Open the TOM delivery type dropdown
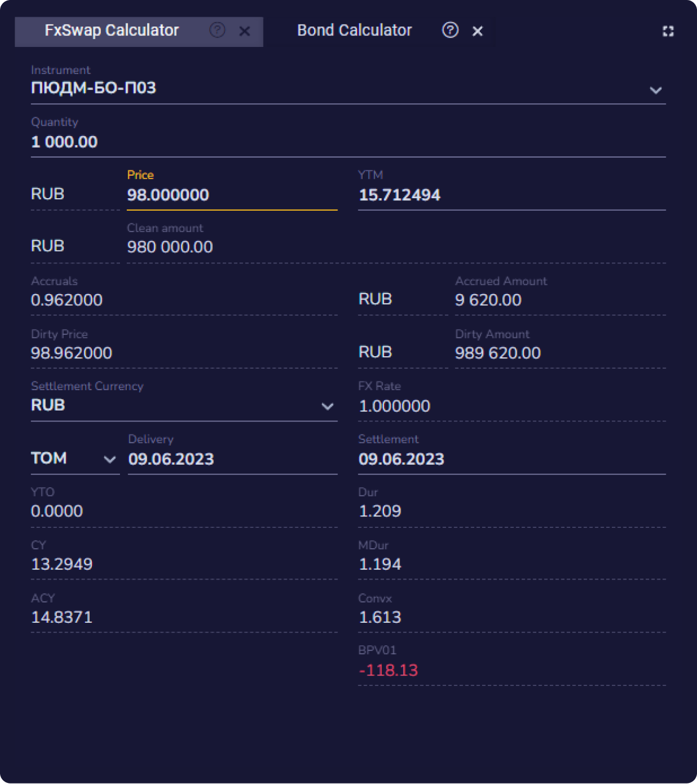The width and height of the screenshot is (697, 784). click(x=109, y=459)
